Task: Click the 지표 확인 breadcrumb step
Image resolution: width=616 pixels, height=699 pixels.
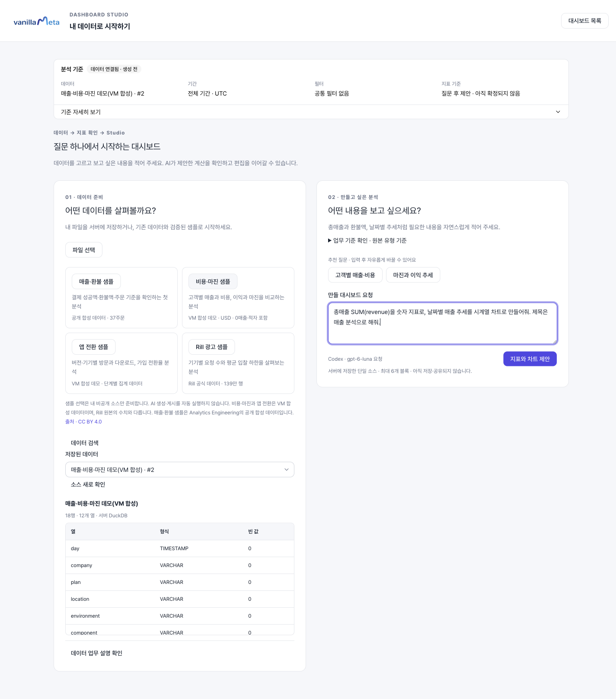Action: (x=87, y=133)
